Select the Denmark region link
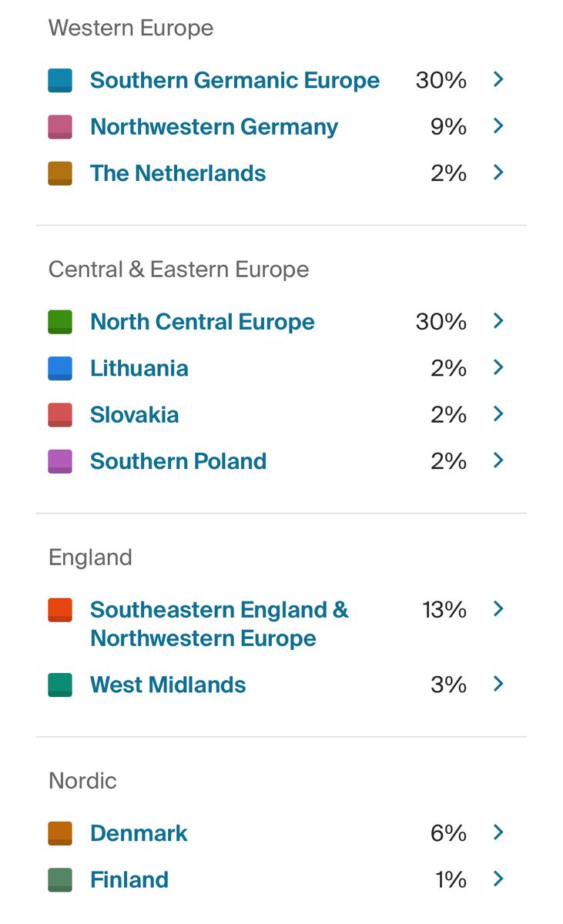Image resolution: width=563 pixels, height=924 pixels. 139,833
